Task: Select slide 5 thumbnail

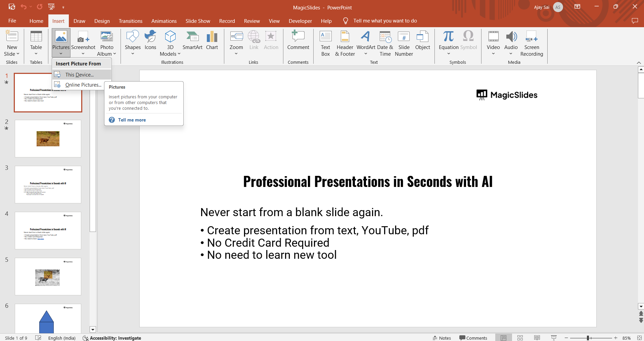Action: [x=48, y=277]
